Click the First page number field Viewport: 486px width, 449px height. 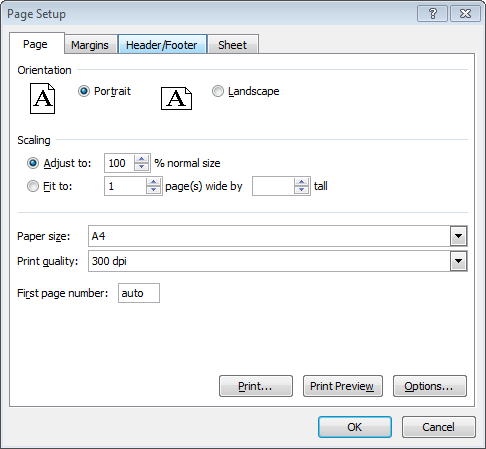coord(139,293)
